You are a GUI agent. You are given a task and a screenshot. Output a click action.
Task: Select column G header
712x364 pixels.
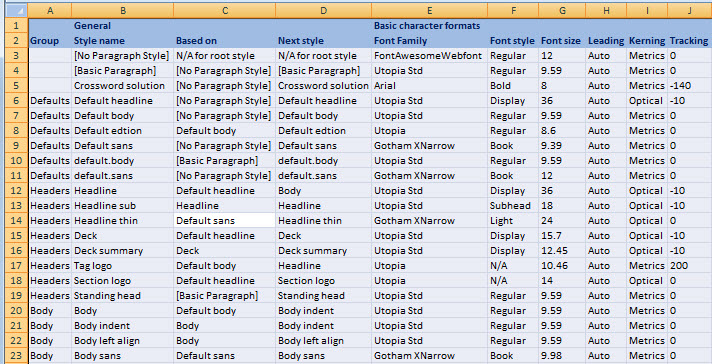click(562, 10)
